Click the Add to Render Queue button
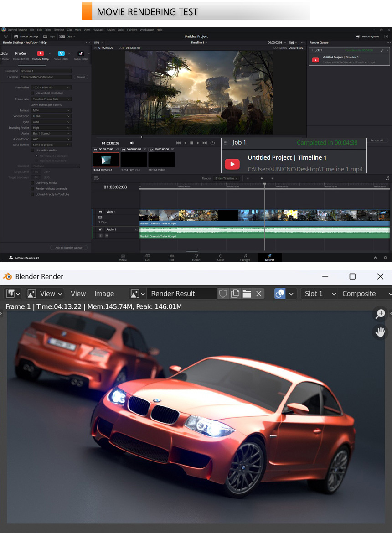Image resolution: width=392 pixels, height=534 pixels. [x=69, y=248]
